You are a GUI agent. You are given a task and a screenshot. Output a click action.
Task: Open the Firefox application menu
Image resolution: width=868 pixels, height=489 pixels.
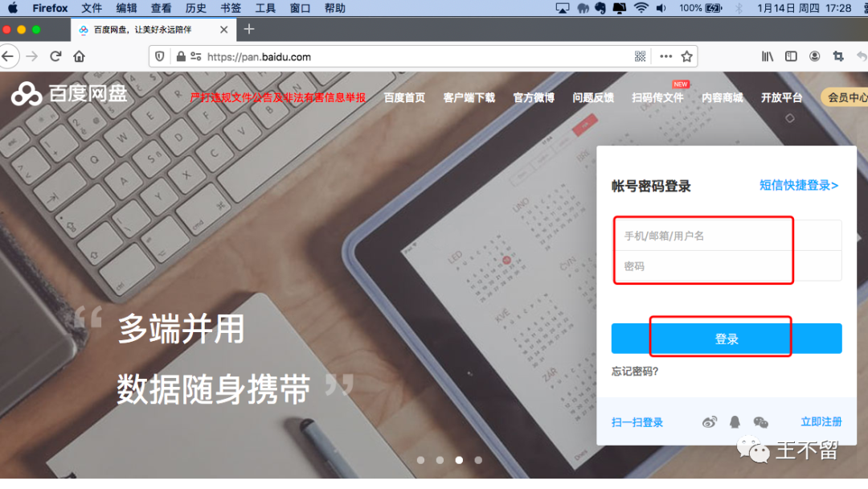(50, 8)
